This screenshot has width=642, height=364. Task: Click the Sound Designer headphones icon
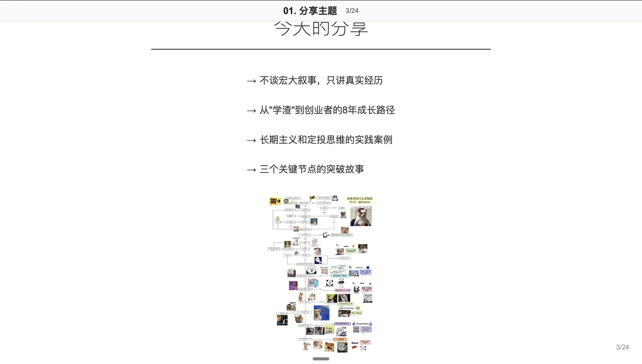[x=341, y=308]
